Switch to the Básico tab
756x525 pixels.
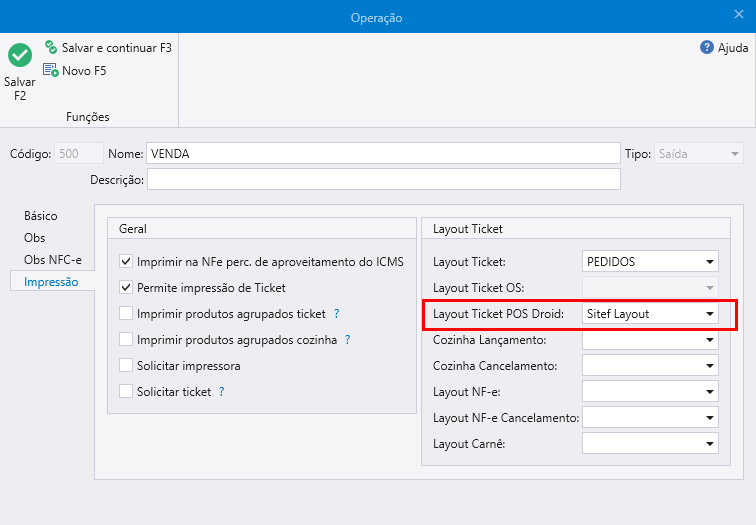41,216
